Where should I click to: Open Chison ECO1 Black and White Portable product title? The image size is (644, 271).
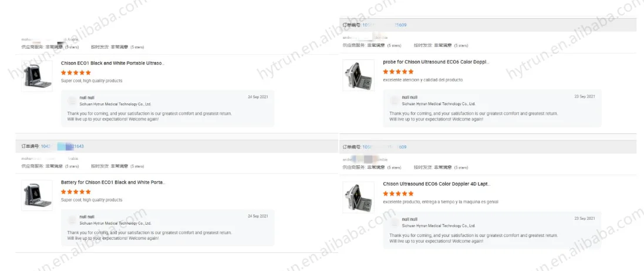113,63
